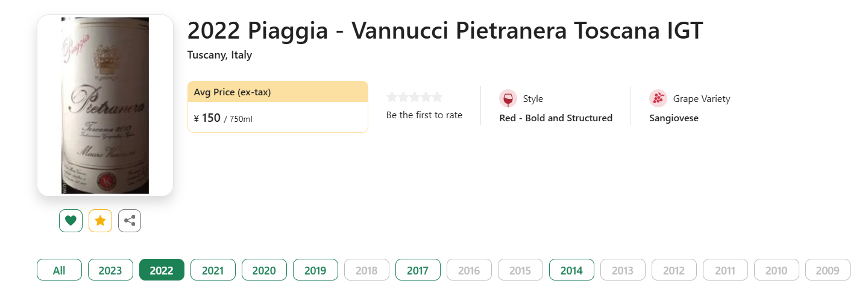Switch to the 2023 vintage tab
Screen dimensions: 868x298
(x=110, y=270)
